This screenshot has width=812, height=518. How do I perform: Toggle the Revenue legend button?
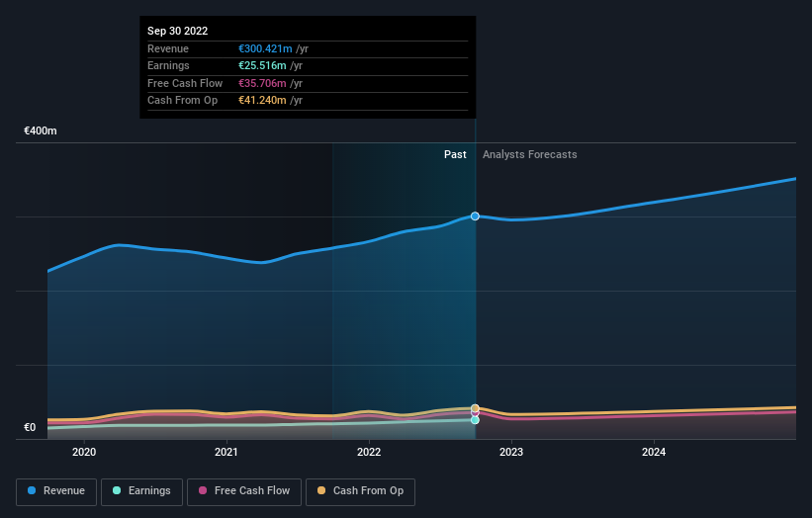(x=56, y=491)
